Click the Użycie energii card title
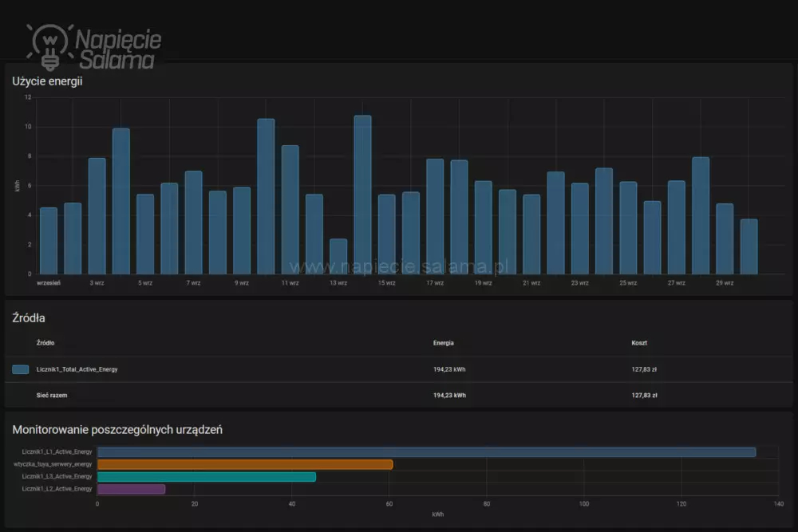798x532 pixels. coord(47,81)
